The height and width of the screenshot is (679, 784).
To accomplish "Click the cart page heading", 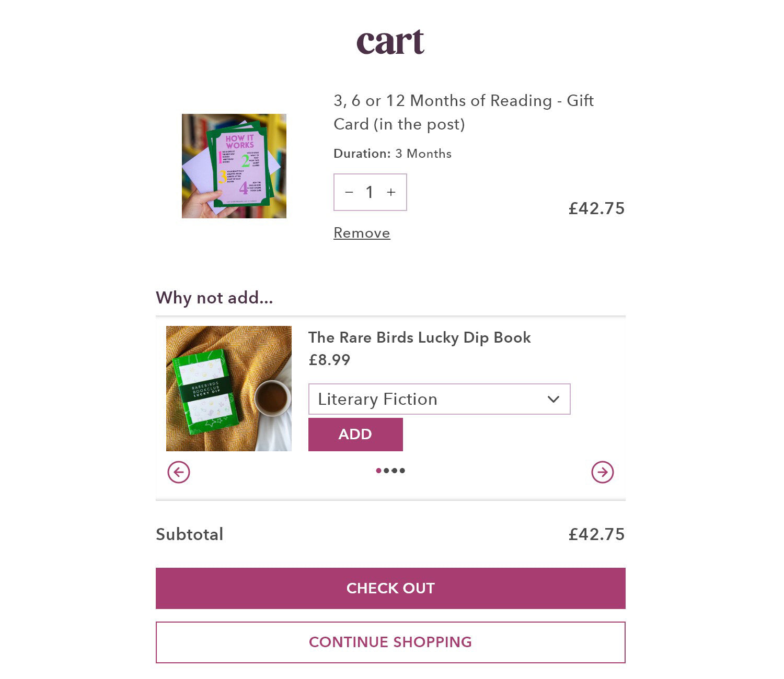I will [390, 42].
